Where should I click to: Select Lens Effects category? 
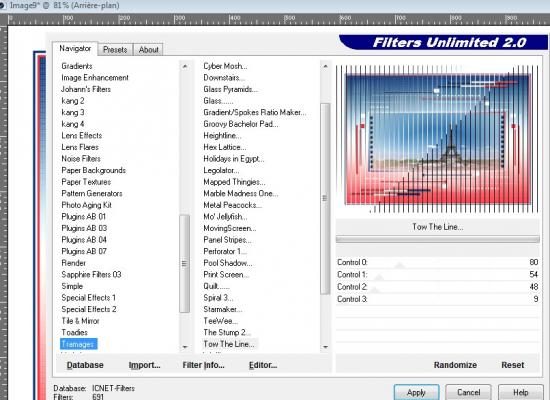(x=81, y=135)
